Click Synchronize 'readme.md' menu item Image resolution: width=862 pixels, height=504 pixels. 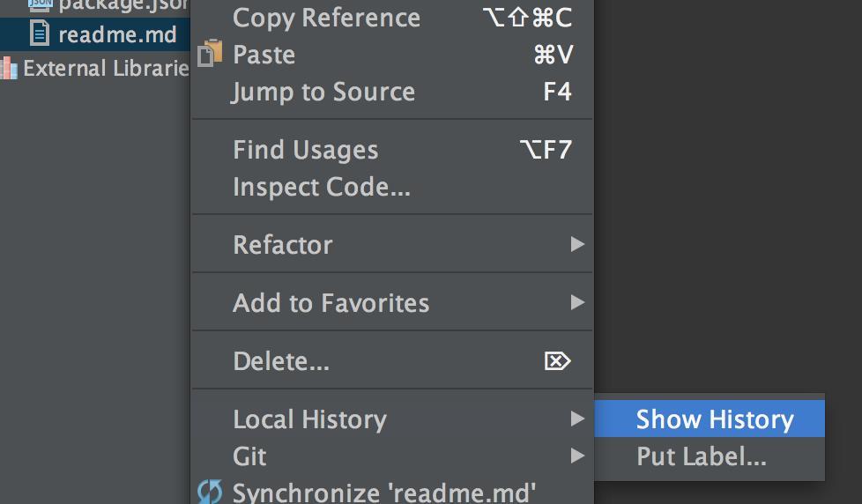click(383, 492)
